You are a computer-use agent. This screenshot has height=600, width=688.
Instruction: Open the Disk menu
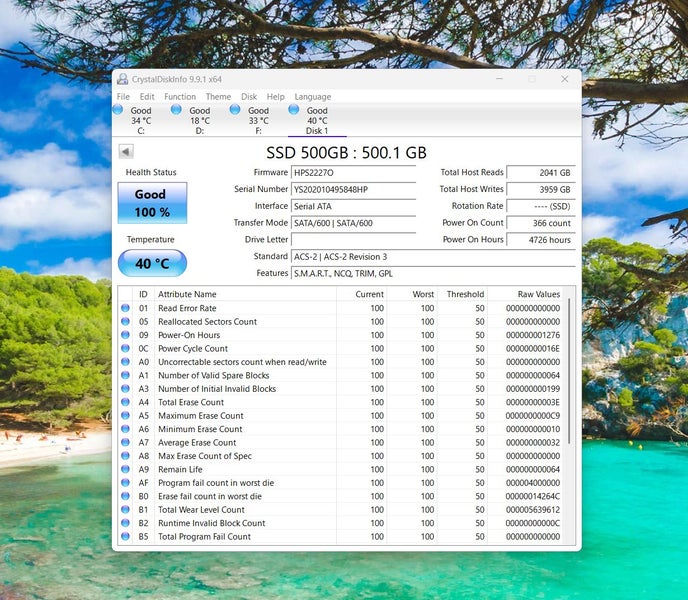[249, 97]
